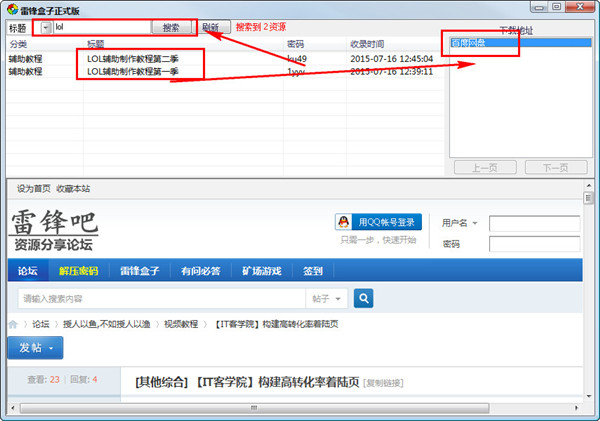Click the 上一页 previous page button
Viewport: 600px width, 421px height.
click(485, 167)
